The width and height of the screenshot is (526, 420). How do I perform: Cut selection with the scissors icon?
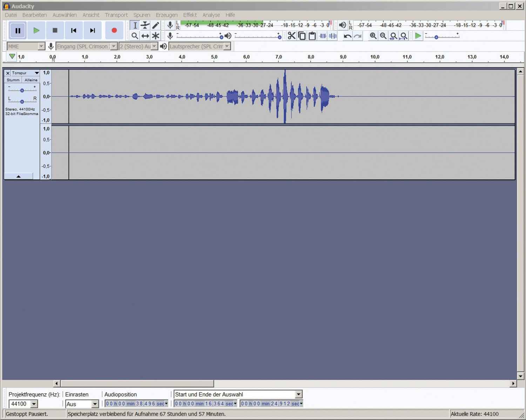(x=291, y=36)
